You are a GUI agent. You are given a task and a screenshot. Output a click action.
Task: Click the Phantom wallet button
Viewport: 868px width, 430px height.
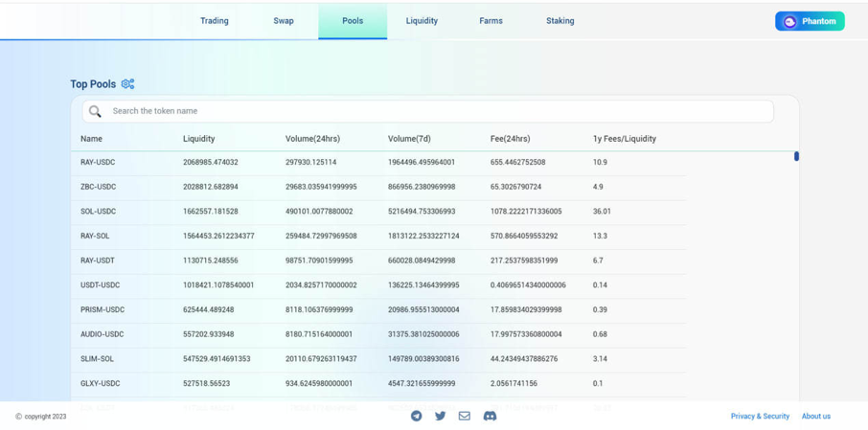click(x=810, y=21)
